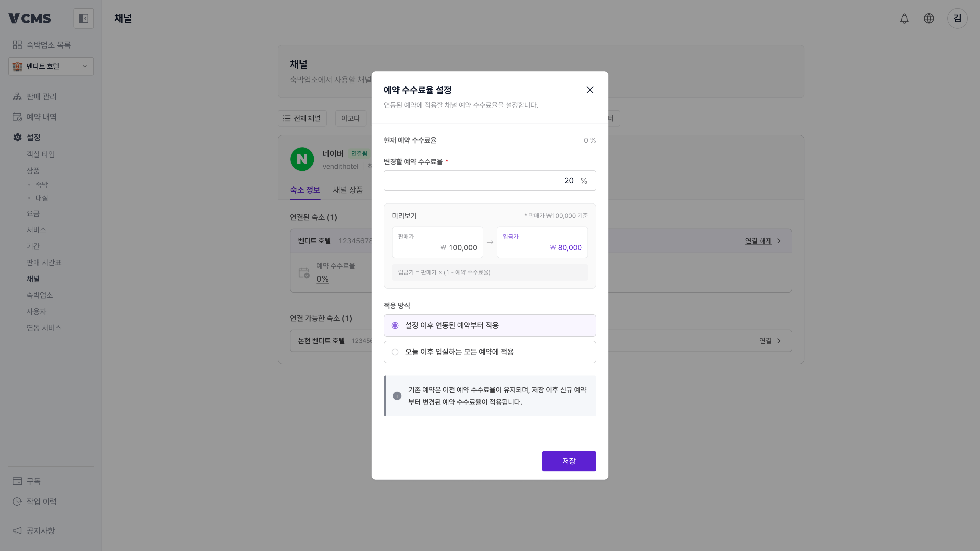
Task: Click the 변경할 예약 수수료율 input field
Action: pyautogui.click(x=490, y=181)
